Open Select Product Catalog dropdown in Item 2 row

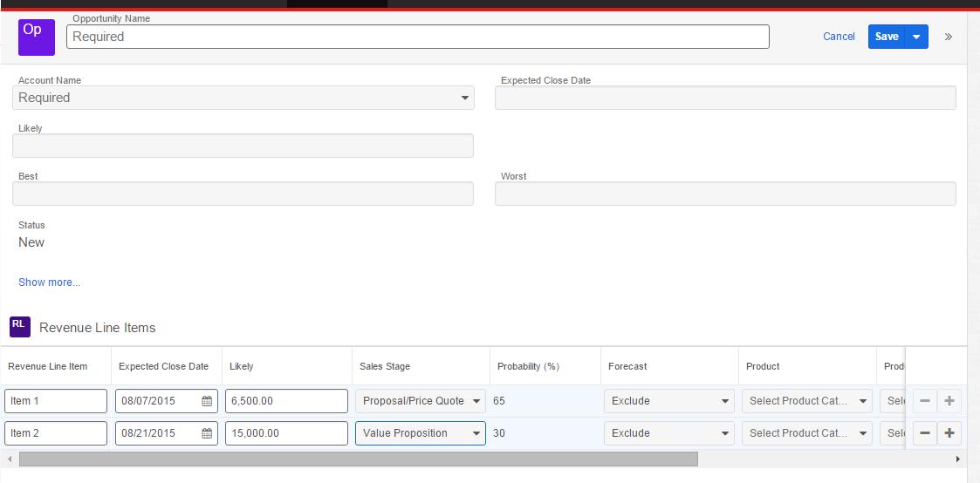pos(807,433)
